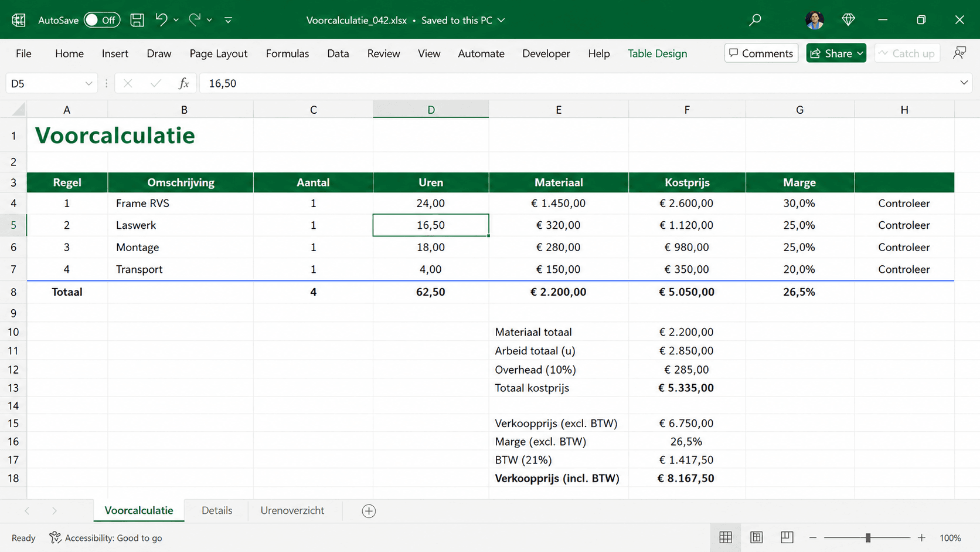Screen dimensions: 980x552
Task: Open the Draw ribbon tab
Action: click(x=159, y=53)
